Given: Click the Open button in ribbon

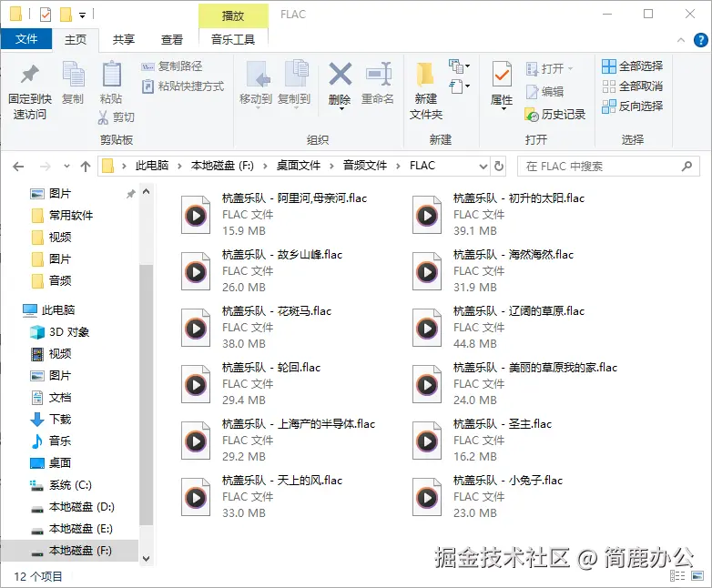Looking at the screenshot, I should pyautogui.click(x=550, y=68).
